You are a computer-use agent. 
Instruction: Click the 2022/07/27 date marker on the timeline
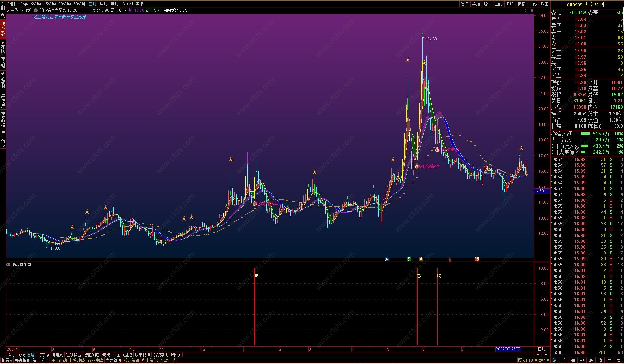click(508, 349)
